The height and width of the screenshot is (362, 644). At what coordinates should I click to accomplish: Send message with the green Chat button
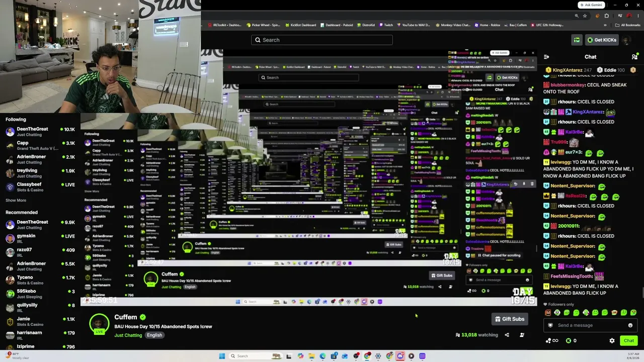(x=629, y=340)
